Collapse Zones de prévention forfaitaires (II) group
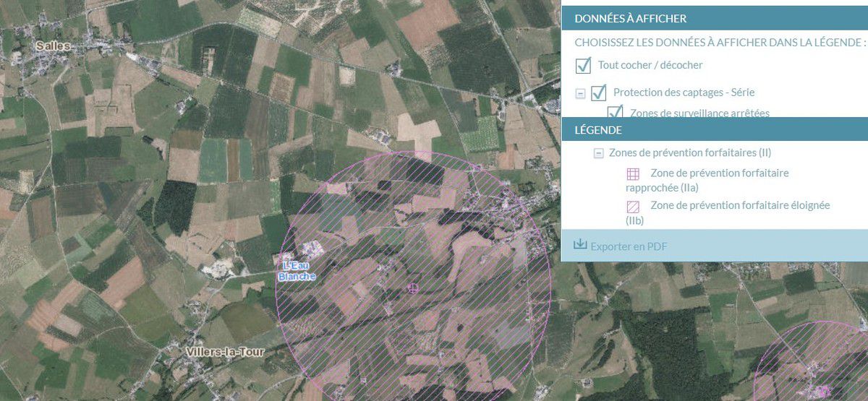Image resolution: width=868 pixels, height=401 pixels. [598, 153]
